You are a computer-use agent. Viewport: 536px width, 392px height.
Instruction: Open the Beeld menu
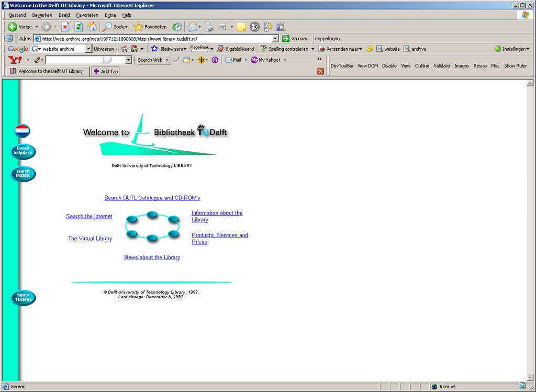tap(64, 15)
